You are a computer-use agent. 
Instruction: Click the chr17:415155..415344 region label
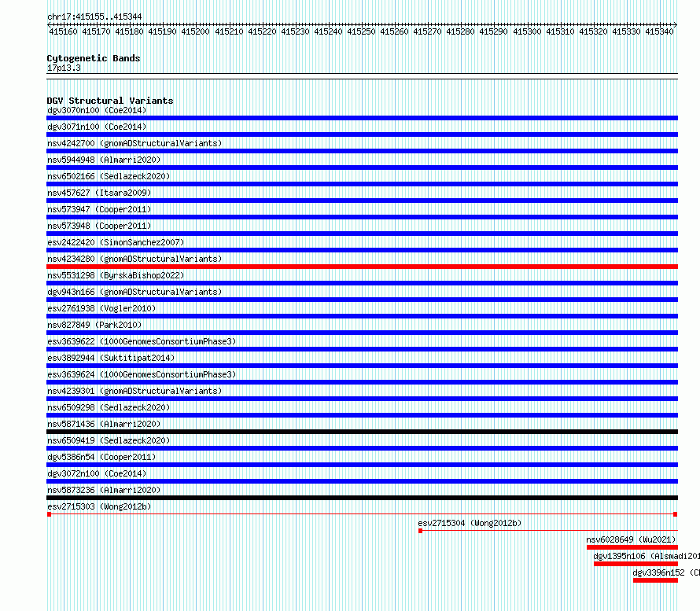click(94, 17)
